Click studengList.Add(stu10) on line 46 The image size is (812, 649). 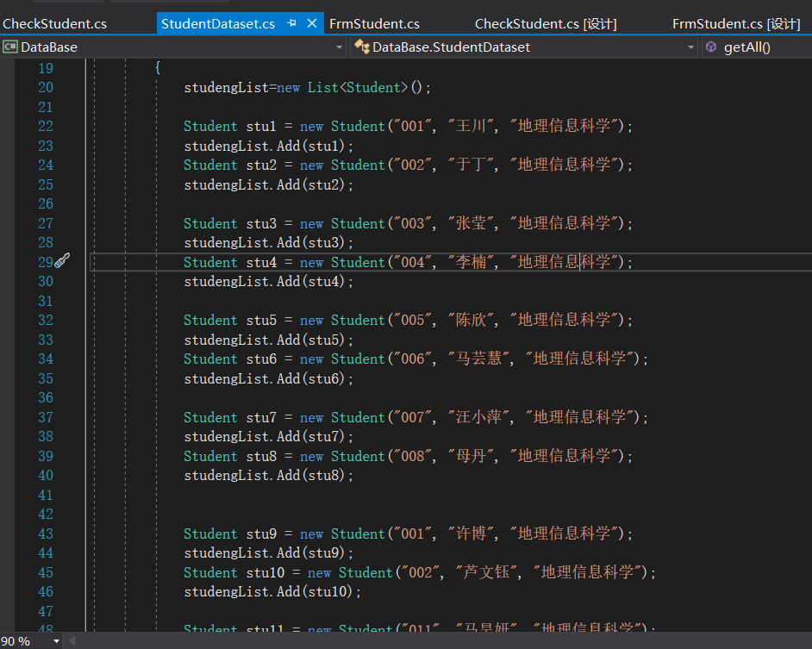(272, 591)
